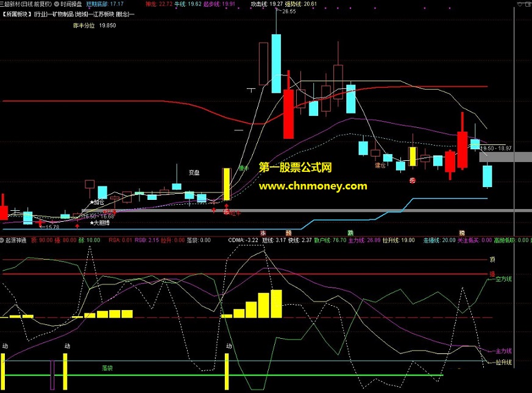
Task: Click the 16.50 - 16.68 gap label
Action: [x=98, y=216]
